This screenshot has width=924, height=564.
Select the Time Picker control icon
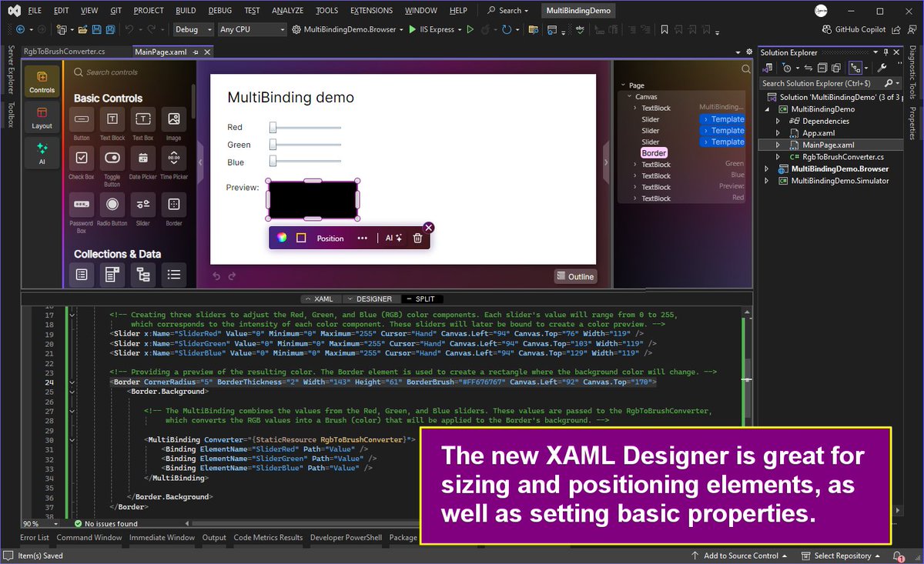click(173, 158)
